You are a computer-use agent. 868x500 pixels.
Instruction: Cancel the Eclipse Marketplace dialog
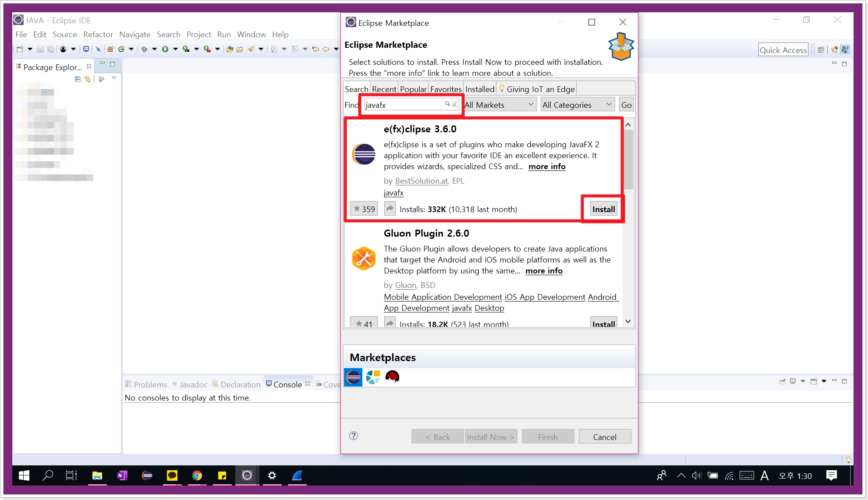[605, 437]
